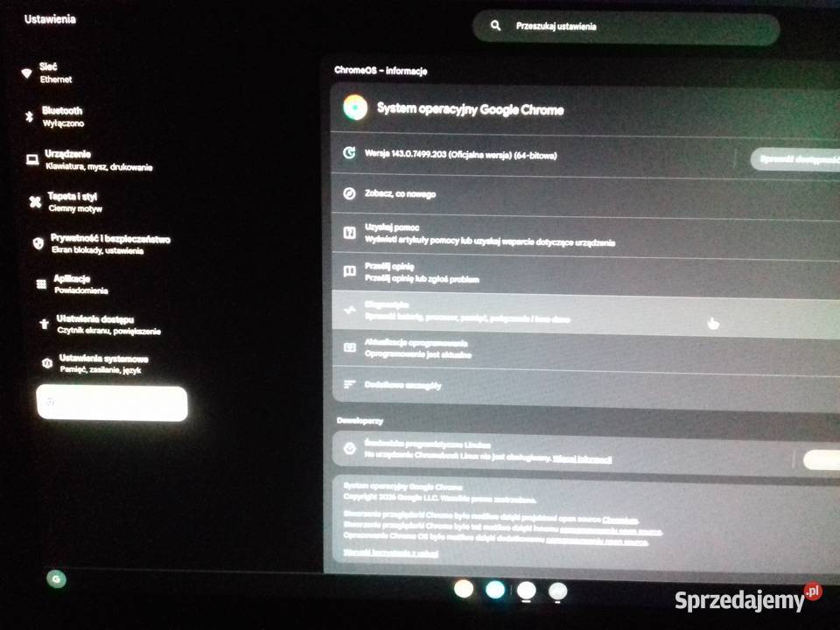Open the launcher from the shelf
This screenshot has height=630, width=840.
(x=56, y=578)
